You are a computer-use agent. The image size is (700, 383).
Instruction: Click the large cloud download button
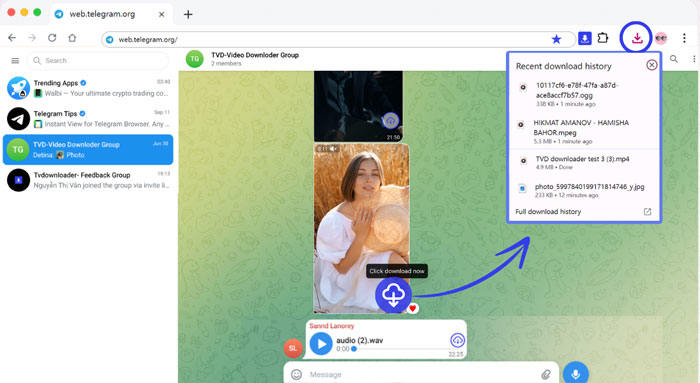click(393, 295)
